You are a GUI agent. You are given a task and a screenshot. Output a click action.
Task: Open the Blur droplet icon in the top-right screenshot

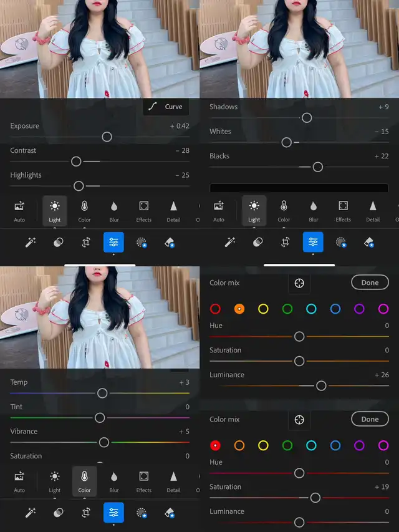(x=313, y=211)
